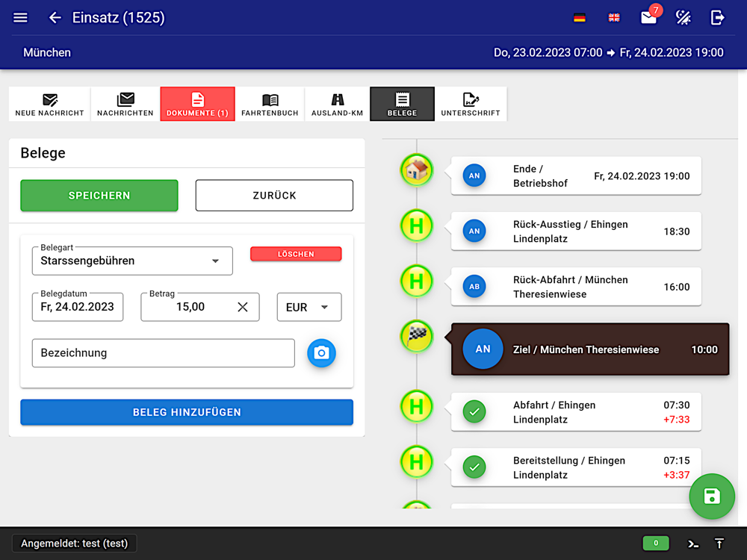This screenshot has height=560, width=747.
Task: Open the Dokumente (1) tab
Action: (x=197, y=104)
